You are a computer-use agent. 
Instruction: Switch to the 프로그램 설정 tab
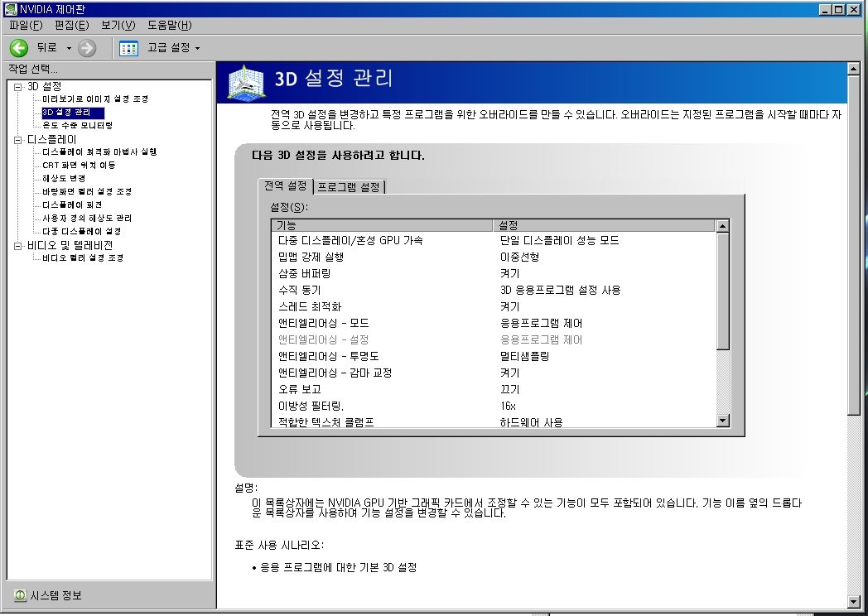coord(349,187)
